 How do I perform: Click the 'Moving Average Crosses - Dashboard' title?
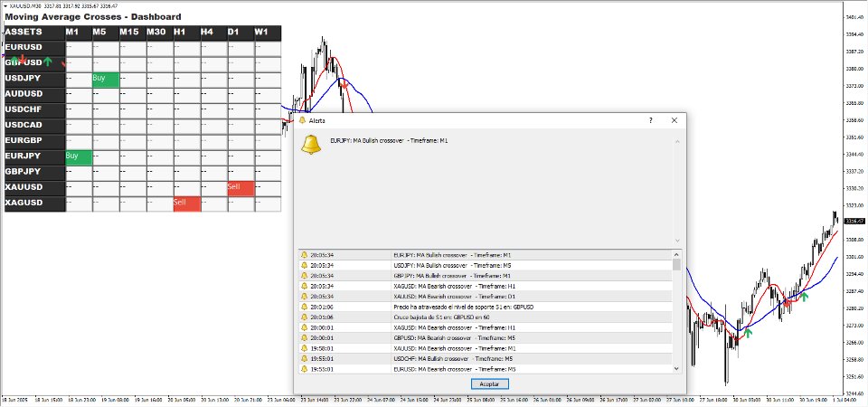point(92,17)
